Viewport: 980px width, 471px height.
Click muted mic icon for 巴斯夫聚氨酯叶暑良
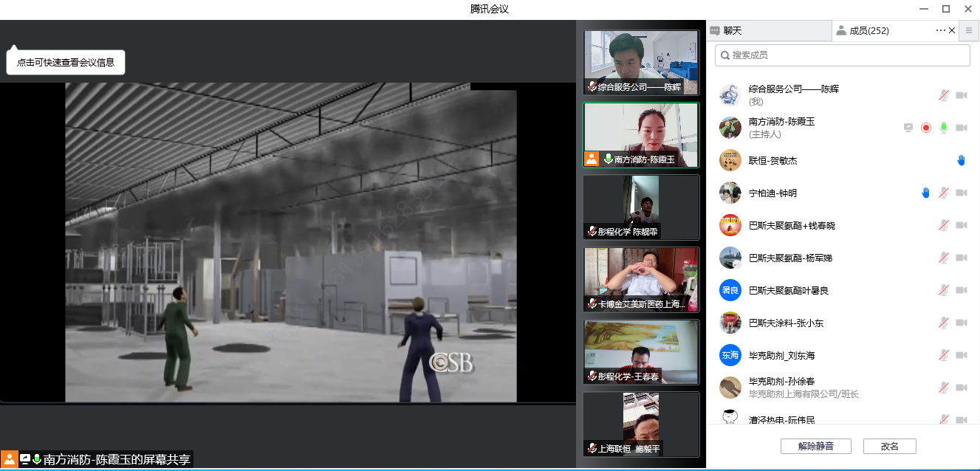(943, 290)
